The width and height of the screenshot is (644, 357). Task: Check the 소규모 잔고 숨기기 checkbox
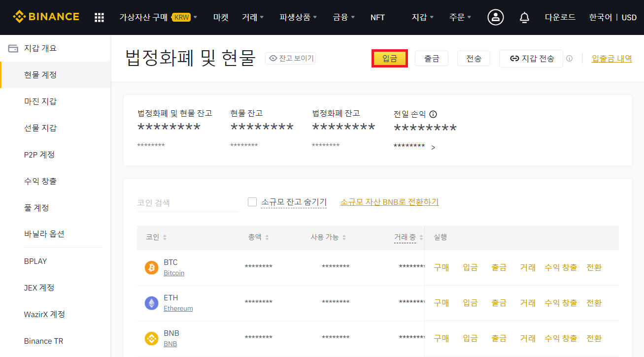pyautogui.click(x=252, y=202)
